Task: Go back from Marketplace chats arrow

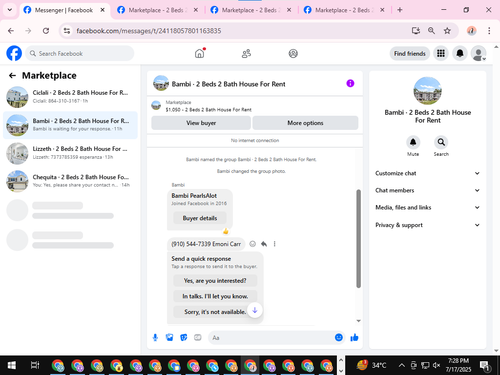Action: (12, 76)
